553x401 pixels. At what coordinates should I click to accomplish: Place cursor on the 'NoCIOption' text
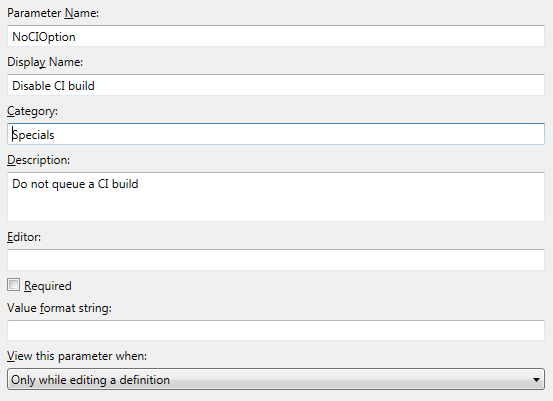tap(44, 37)
